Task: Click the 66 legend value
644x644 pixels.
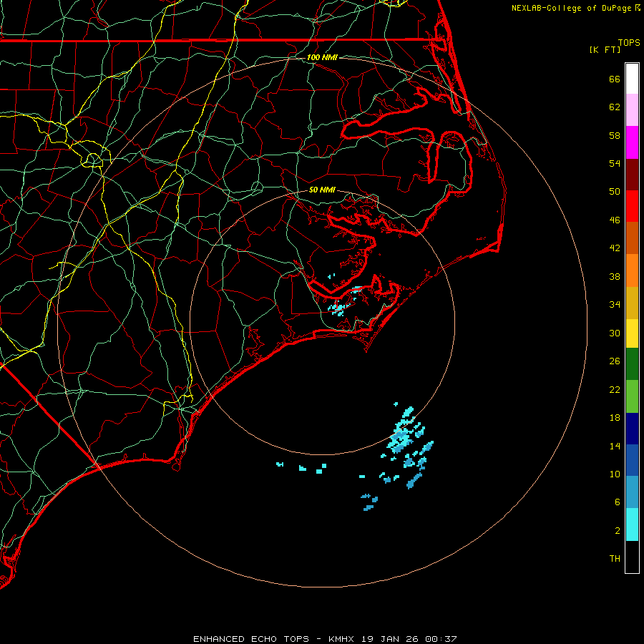Action: click(615, 79)
